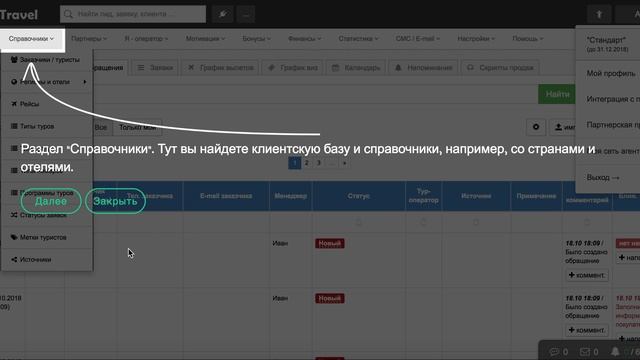Click the next page arrow in pagination
The height and width of the screenshot is (360, 640).
[345, 163]
